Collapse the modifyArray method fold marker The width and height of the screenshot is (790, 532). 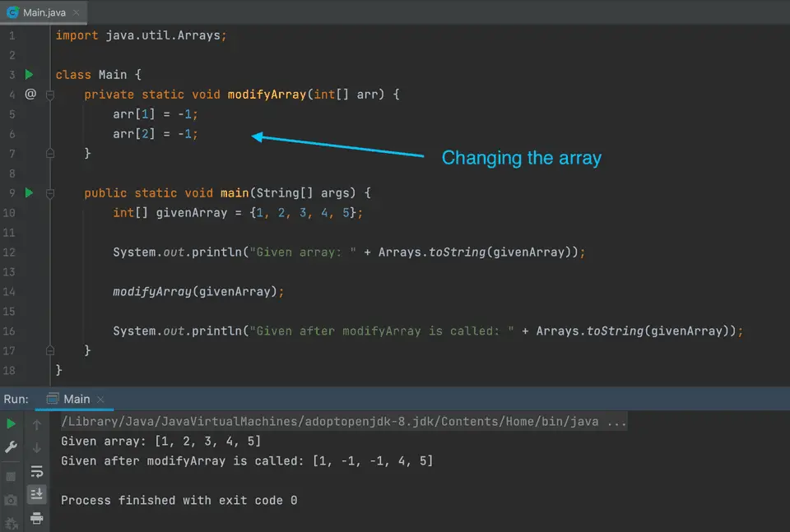click(x=50, y=95)
